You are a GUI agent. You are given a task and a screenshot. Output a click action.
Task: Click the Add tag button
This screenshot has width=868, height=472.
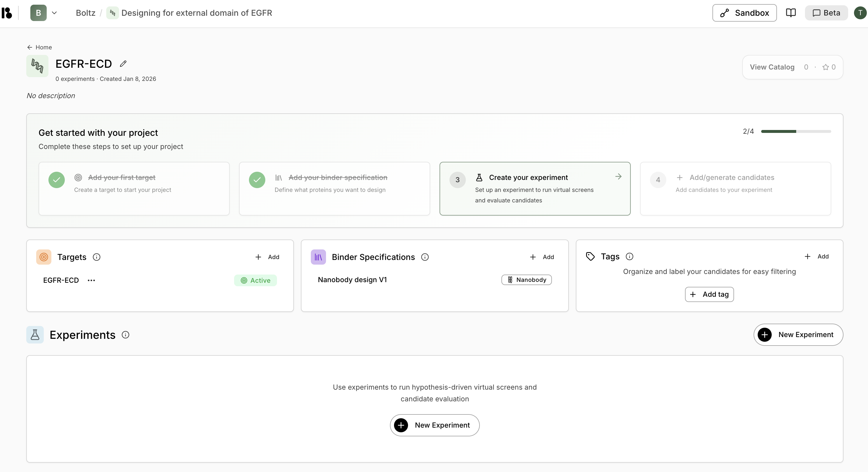click(x=709, y=294)
